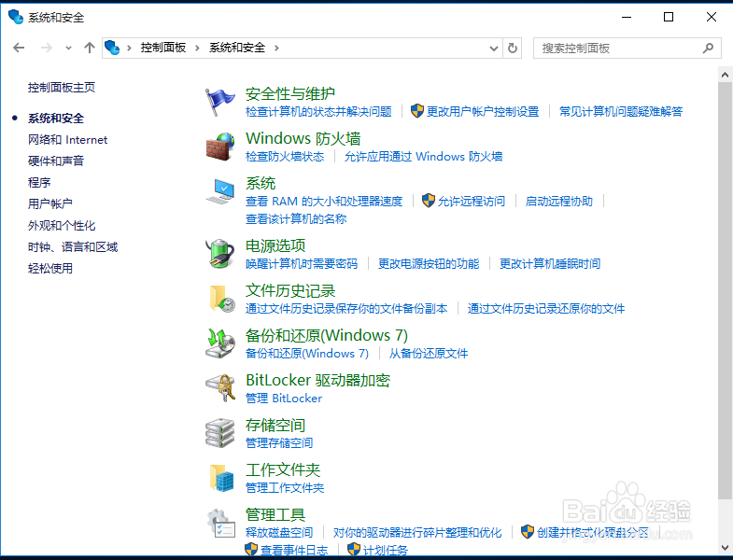Refresh the control panel view

[513, 49]
